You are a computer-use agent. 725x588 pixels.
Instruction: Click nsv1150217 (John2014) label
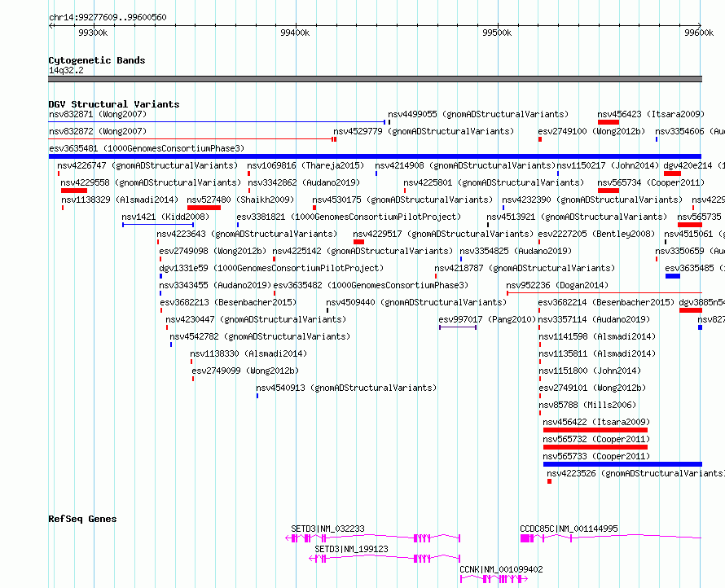[608, 165]
